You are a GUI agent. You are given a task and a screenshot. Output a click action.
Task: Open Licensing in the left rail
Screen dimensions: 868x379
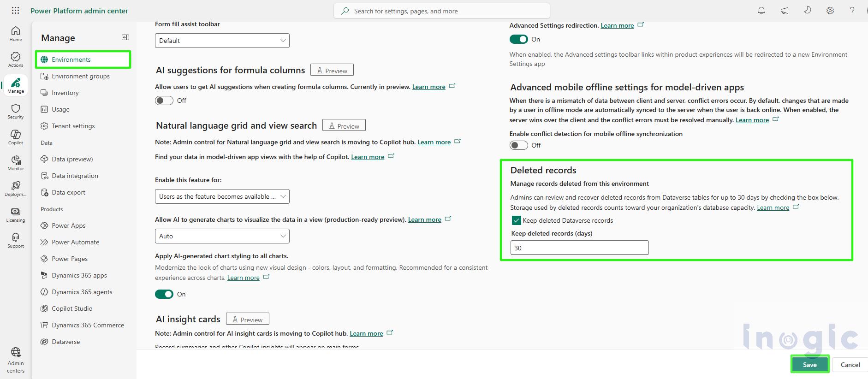point(16,214)
